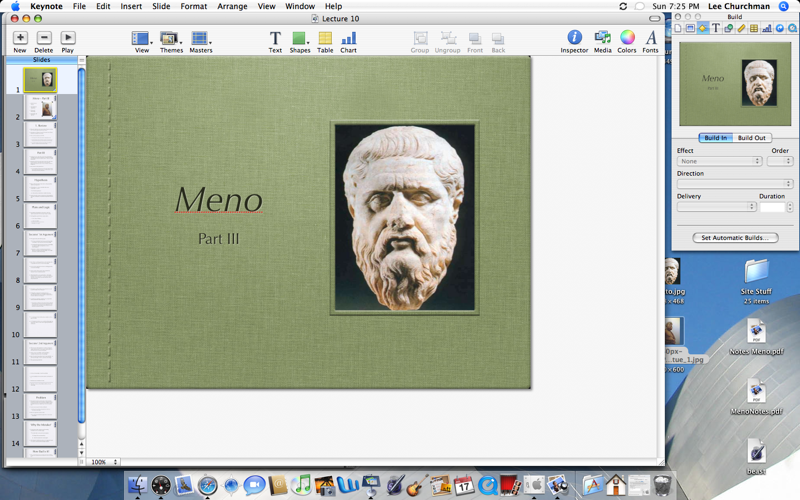Switch to Build In tab

(716, 138)
